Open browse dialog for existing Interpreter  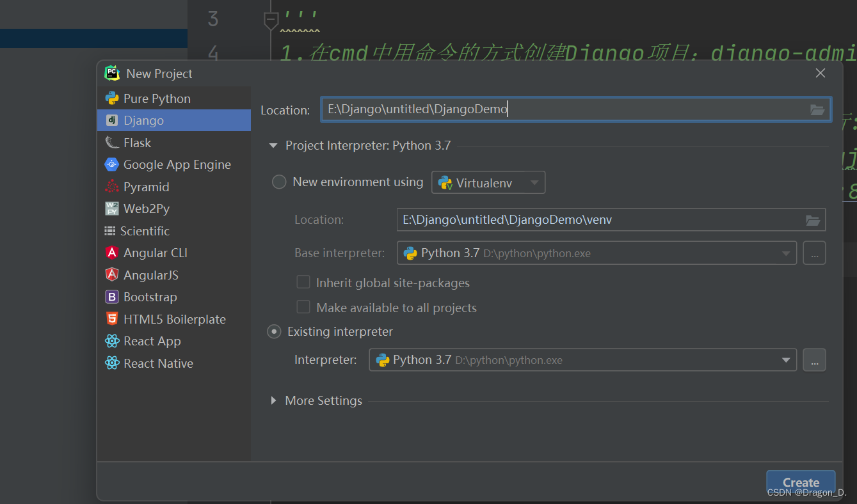[814, 360]
